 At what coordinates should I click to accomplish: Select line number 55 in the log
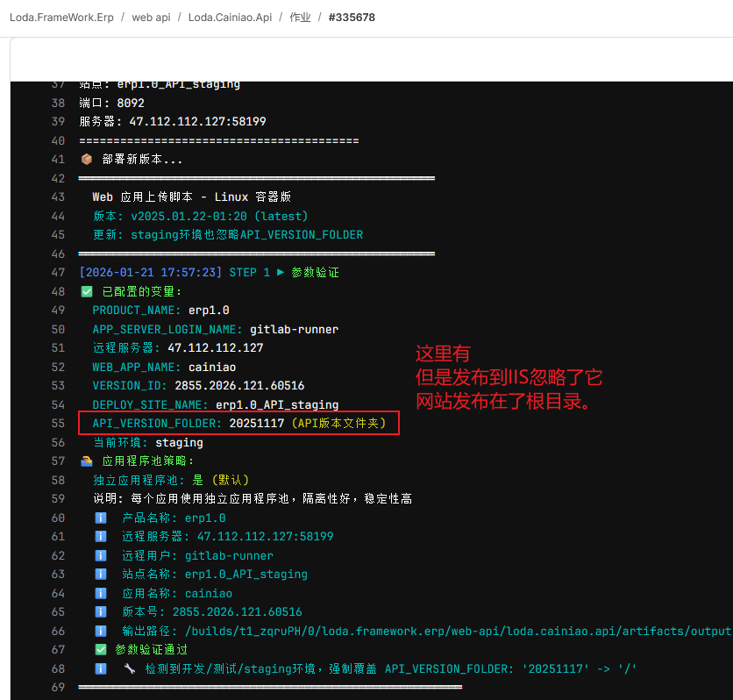pyautogui.click(x=58, y=424)
